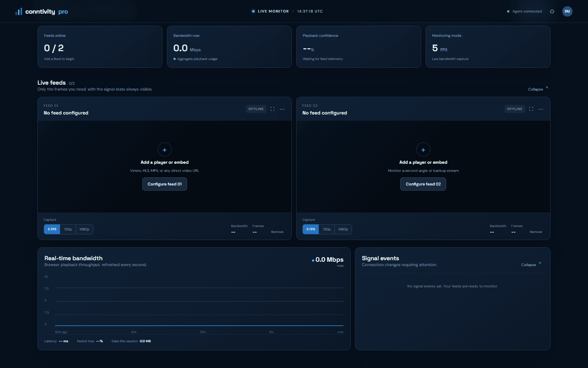
Task: Click the plus icon in Feed 01
Action: point(165,150)
